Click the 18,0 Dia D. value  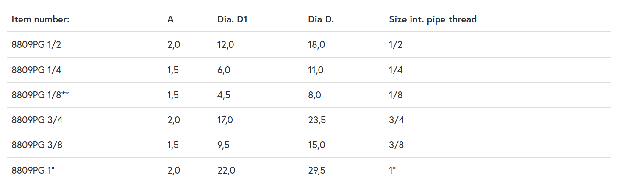coord(316,45)
